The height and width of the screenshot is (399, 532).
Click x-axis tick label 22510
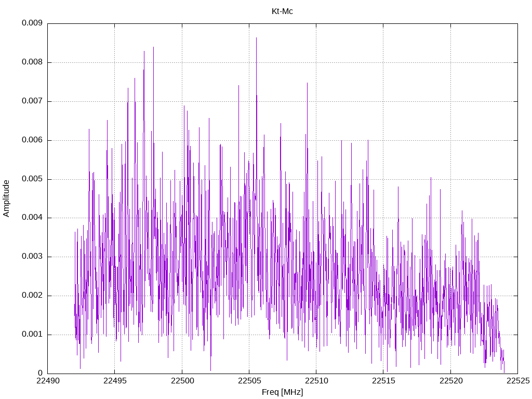tap(316, 381)
